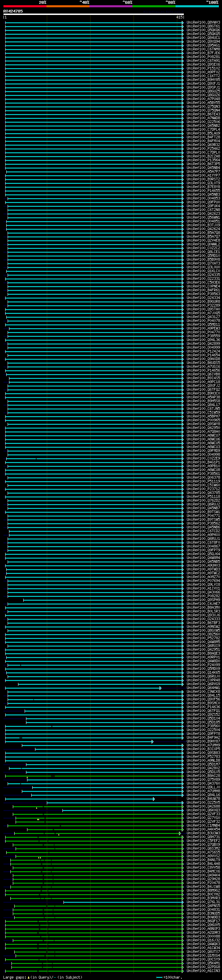
Task: Select hit label UniRef100_Q94L36
Action: point(203,340)
